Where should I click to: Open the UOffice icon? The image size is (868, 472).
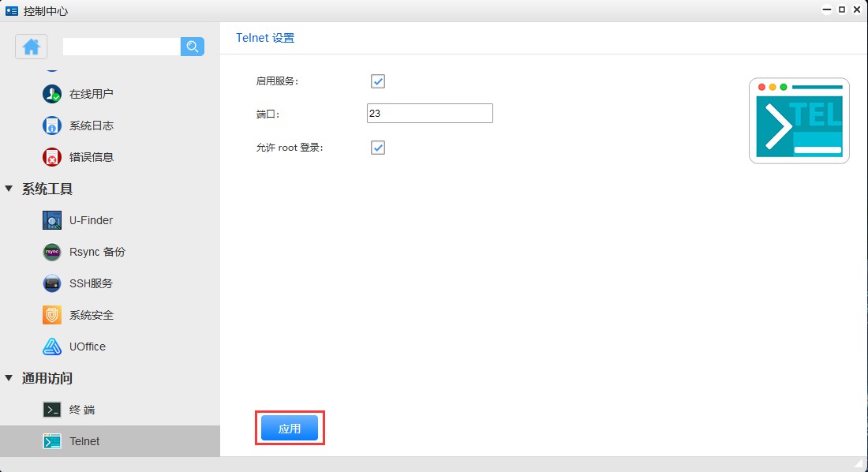point(52,347)
